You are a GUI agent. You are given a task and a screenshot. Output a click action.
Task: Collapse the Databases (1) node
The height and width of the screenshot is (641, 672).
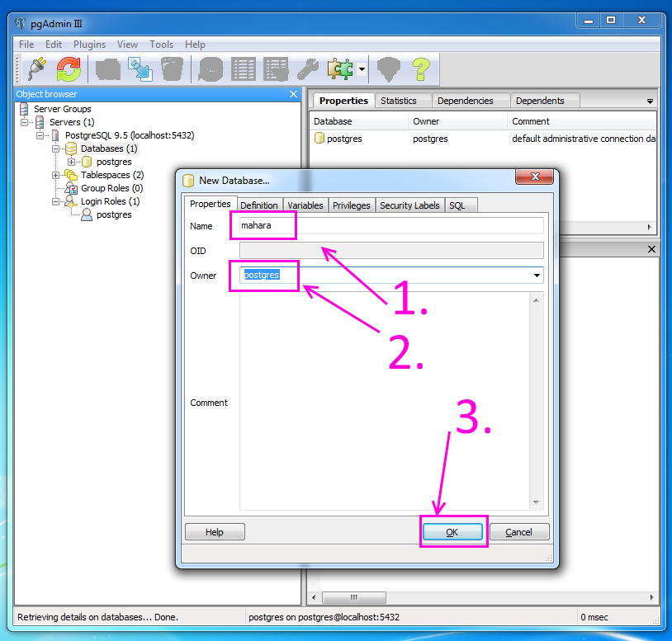(x=55, y=149)
